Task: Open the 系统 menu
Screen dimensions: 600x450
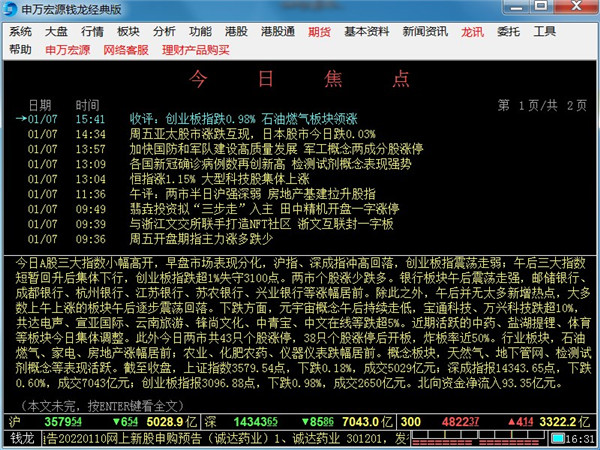Action: [20, 31]
